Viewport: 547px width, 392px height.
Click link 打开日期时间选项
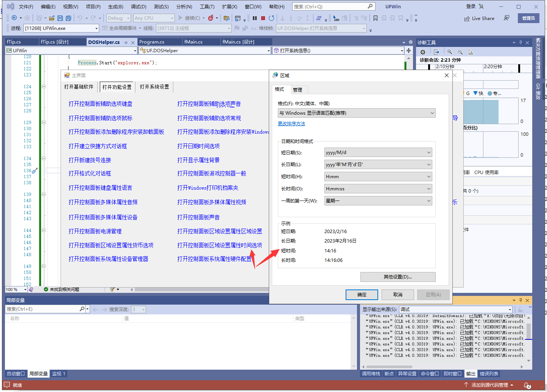[x=198, y=146]
